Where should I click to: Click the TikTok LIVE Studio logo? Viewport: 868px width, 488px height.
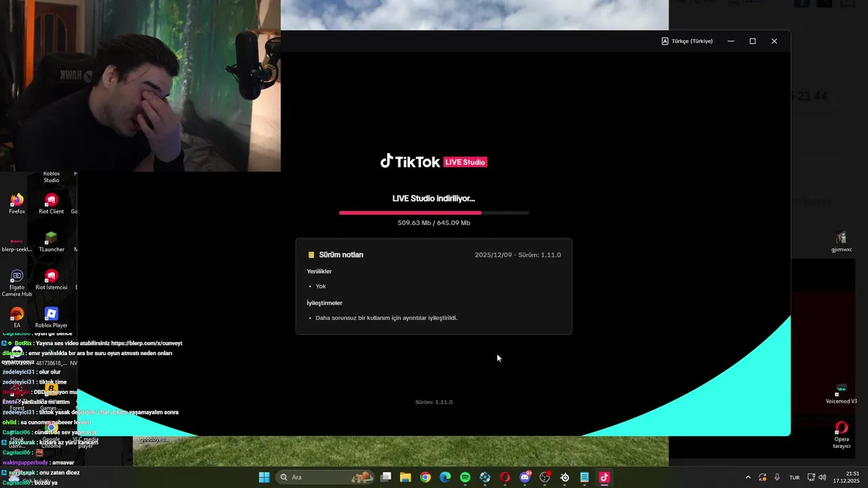point(433,161)
